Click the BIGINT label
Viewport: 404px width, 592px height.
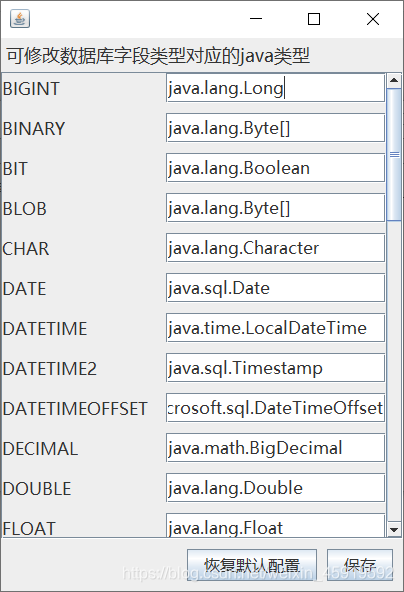(x=31, y=89)
